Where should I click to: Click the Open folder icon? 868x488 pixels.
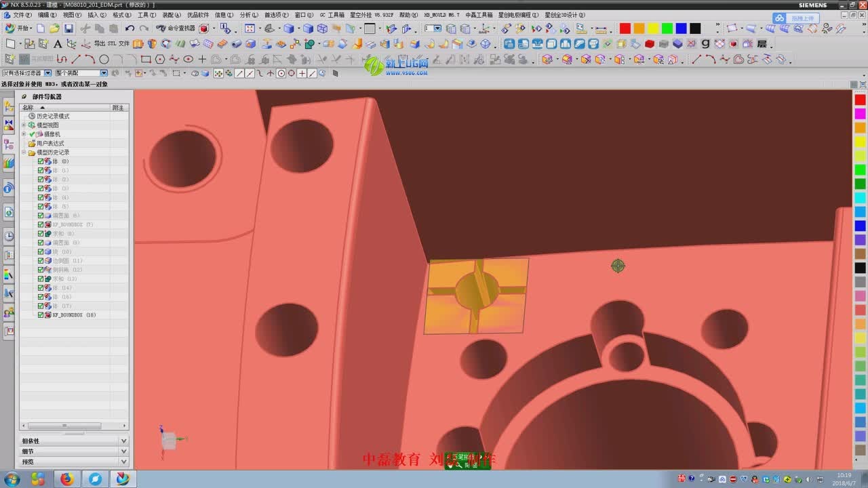point(54,28)
